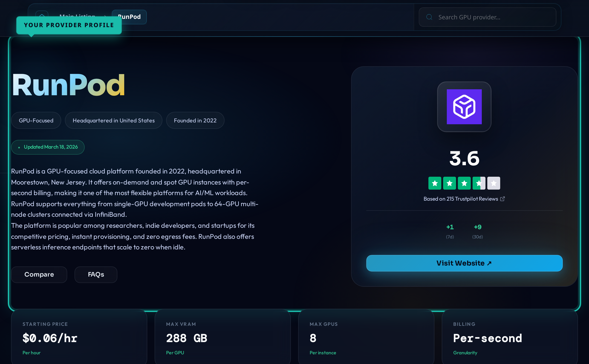Image resolution: width=589 pixels, height=364 pixels.
Task: Open the Compare button
Action: click(x=39, y=274)
